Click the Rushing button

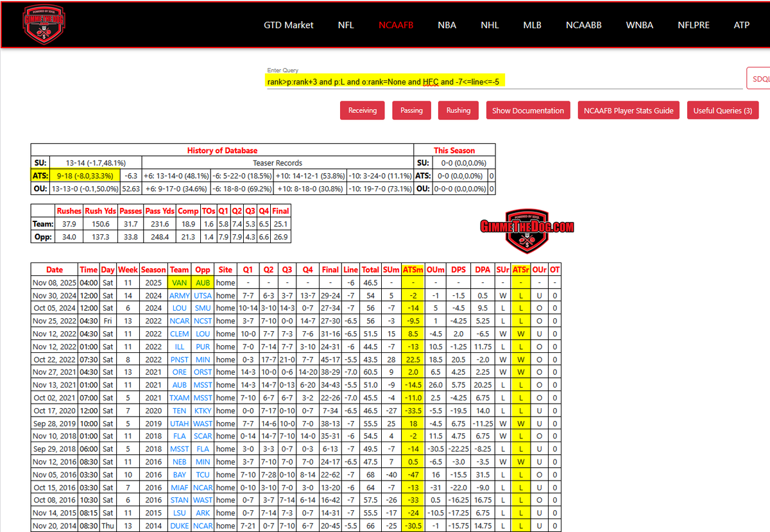pos(458,110)
